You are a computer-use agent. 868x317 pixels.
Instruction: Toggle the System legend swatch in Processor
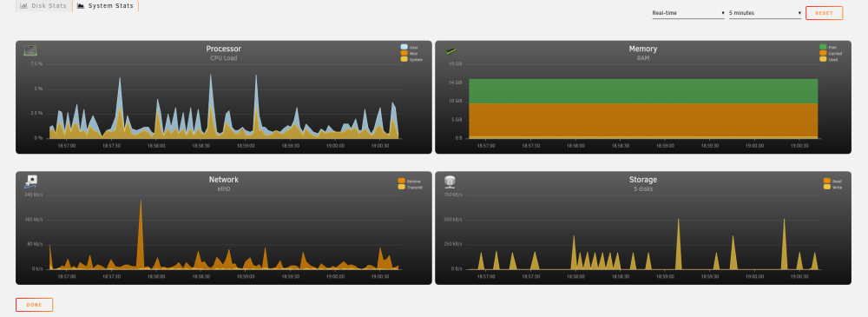coord(404,59)
